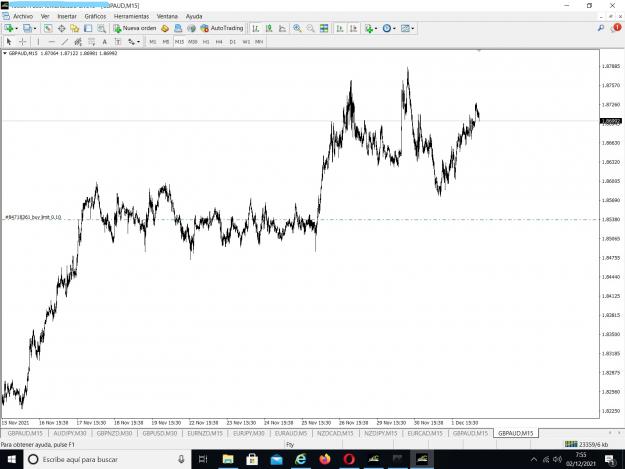Switch to the NZDCAD,M15 chart tab

[x=335, y=433]
